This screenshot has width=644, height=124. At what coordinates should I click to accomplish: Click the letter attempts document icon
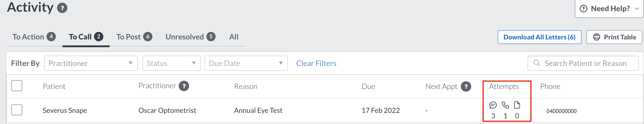click(517, 105)
